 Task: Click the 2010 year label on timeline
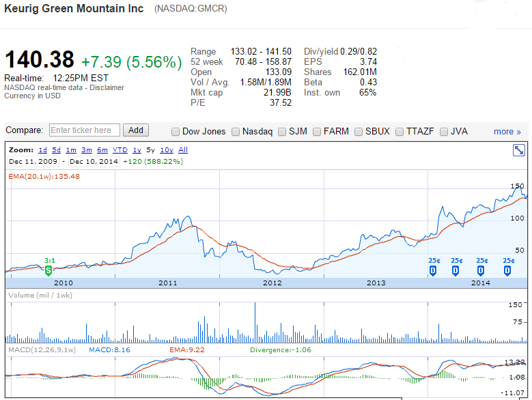[x=64, y=283]
